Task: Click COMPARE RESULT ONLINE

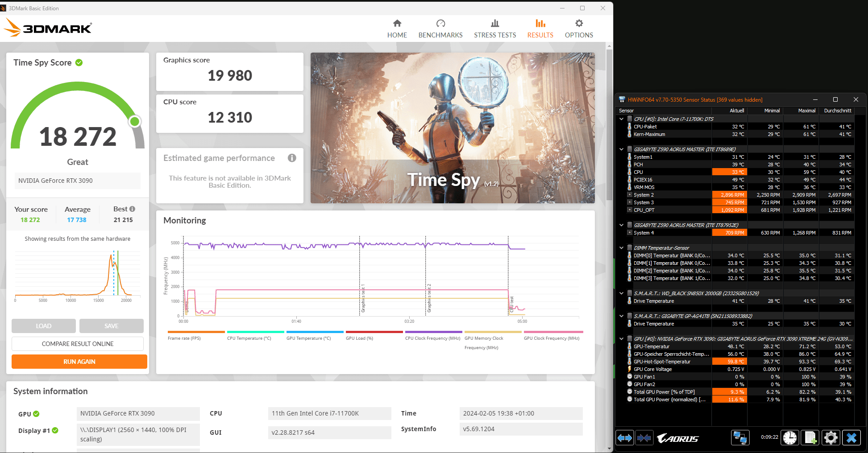Action: pyautogui.click(x=78, y=344)
